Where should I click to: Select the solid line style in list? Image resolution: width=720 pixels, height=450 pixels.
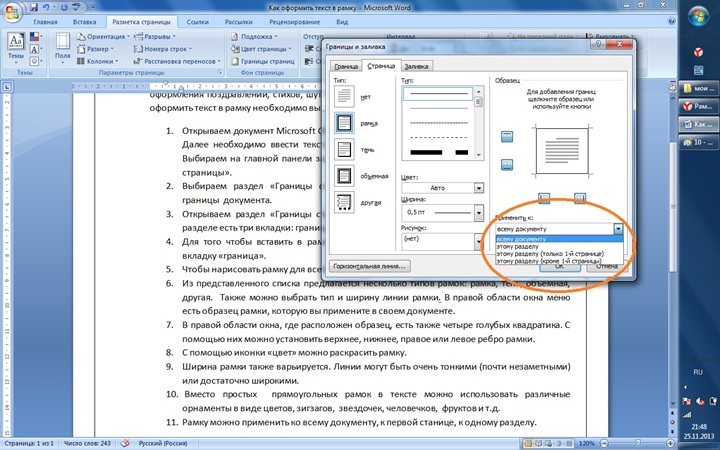coord(438,94)
